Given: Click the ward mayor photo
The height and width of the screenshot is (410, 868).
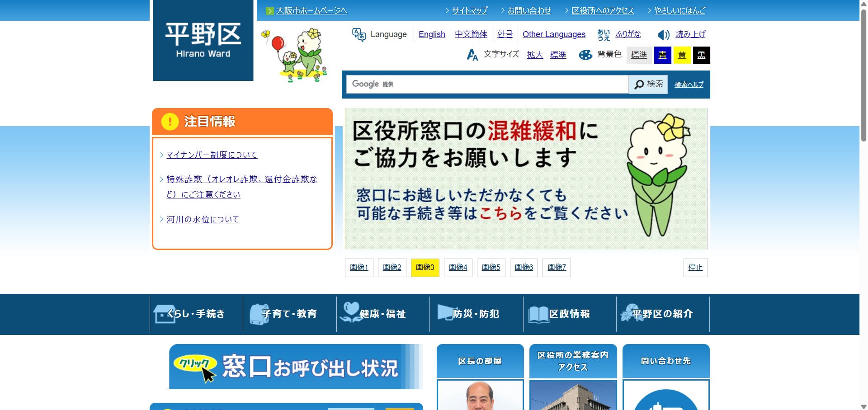Looking at the screenshot, I should point(480,396).
